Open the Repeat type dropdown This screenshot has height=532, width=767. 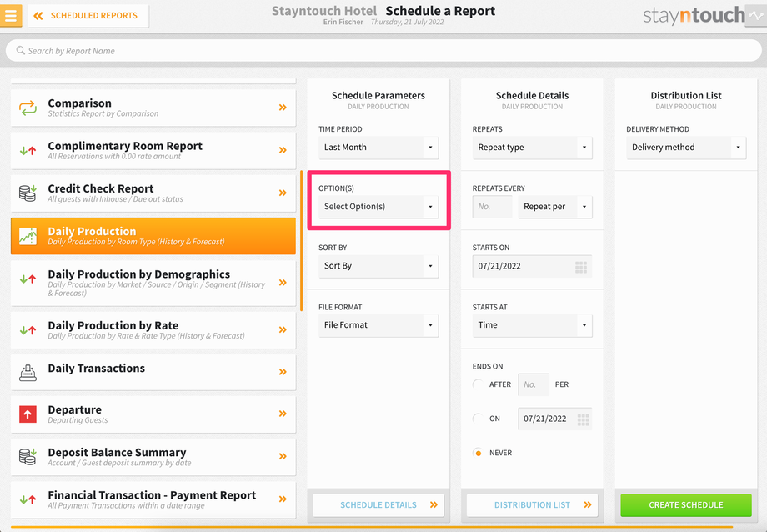point(532,148)
